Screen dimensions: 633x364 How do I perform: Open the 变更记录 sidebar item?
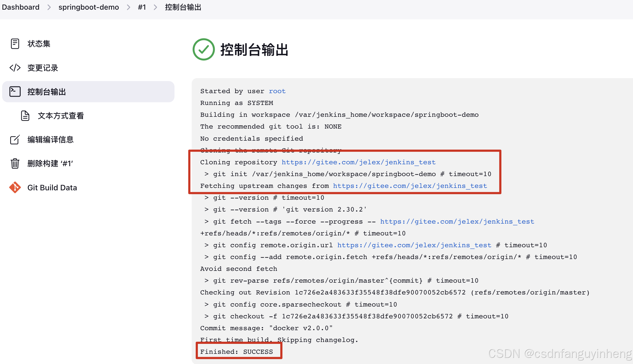coord(43,68)
